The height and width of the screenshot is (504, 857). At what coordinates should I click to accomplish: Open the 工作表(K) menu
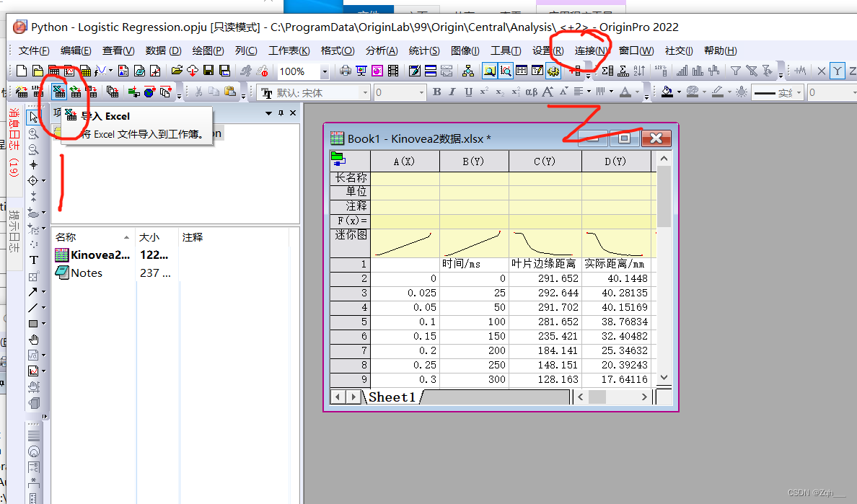click(x=289, y=50)
